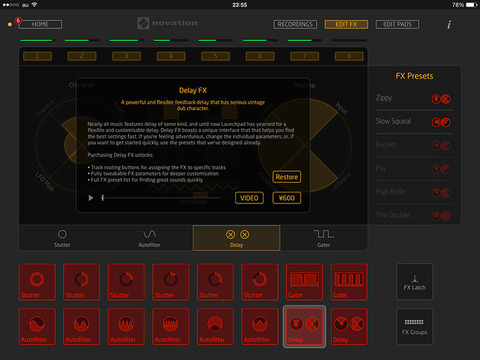The image size is (480, 360).
Task: Buy Delay FX for ¥600
Action: [287, 198]
